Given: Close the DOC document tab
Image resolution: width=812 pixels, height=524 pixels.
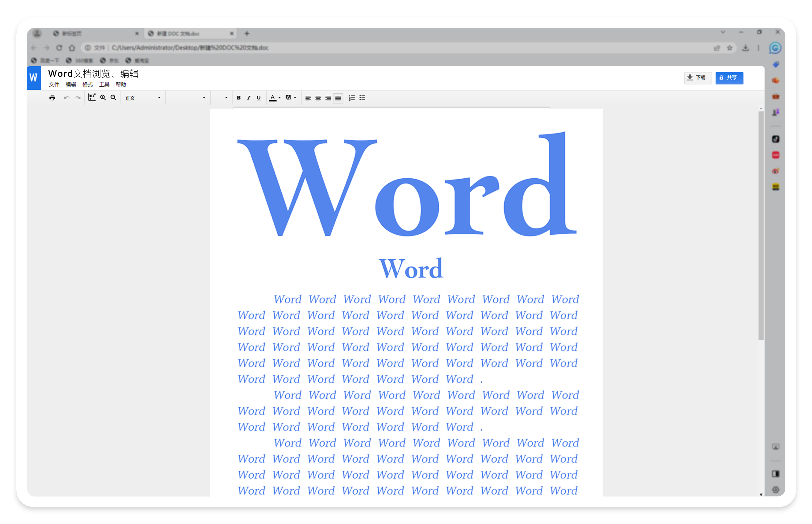Looking at the screenshot, I should tap(232, 33).
